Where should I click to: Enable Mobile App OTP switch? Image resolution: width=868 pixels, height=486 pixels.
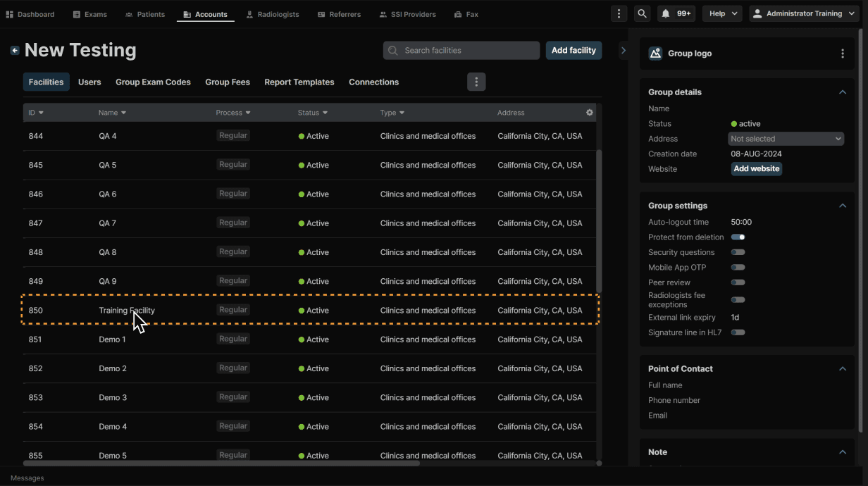pyautogui.click(x=738, y=268)
